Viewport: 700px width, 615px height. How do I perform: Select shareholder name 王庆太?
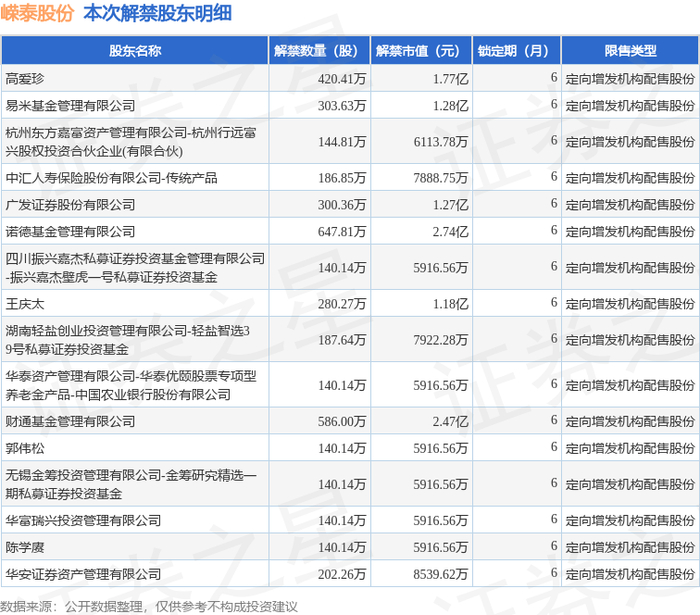(25, 304)
